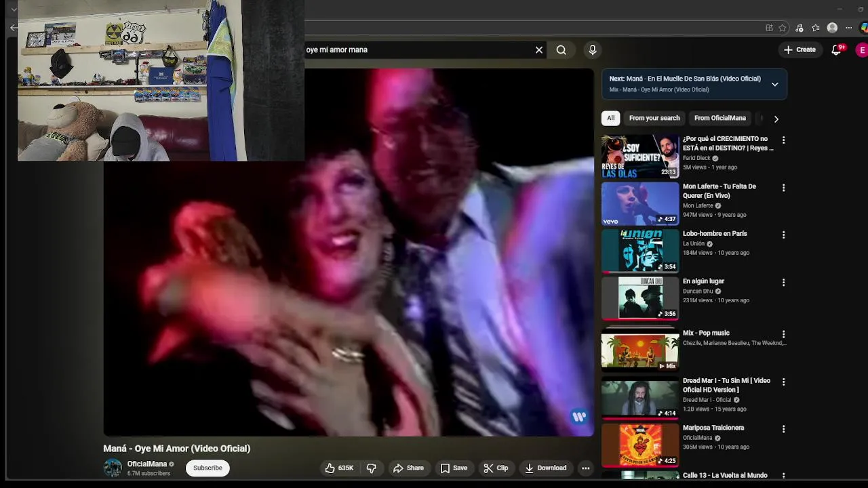The width and height of the screenshot is (868, 488).
Task: Open browser settings and more menu
Action: (848, 28)
